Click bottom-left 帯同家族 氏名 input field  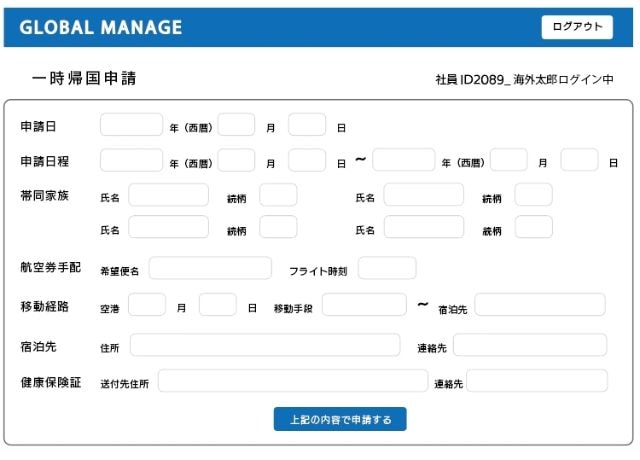(x=168, y=227)
